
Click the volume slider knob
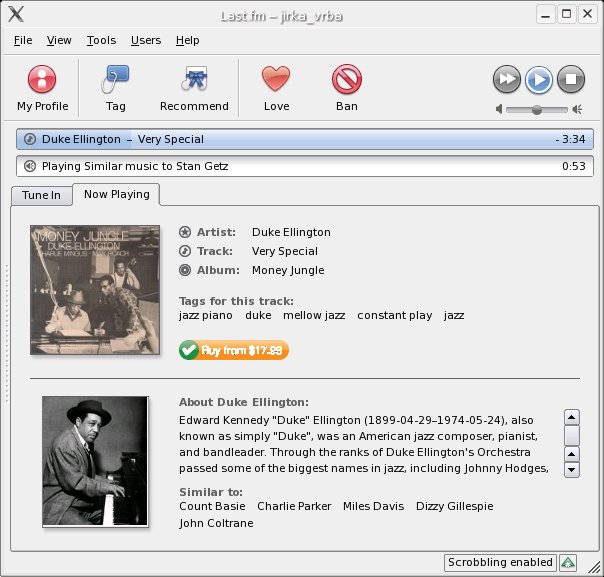537,110
